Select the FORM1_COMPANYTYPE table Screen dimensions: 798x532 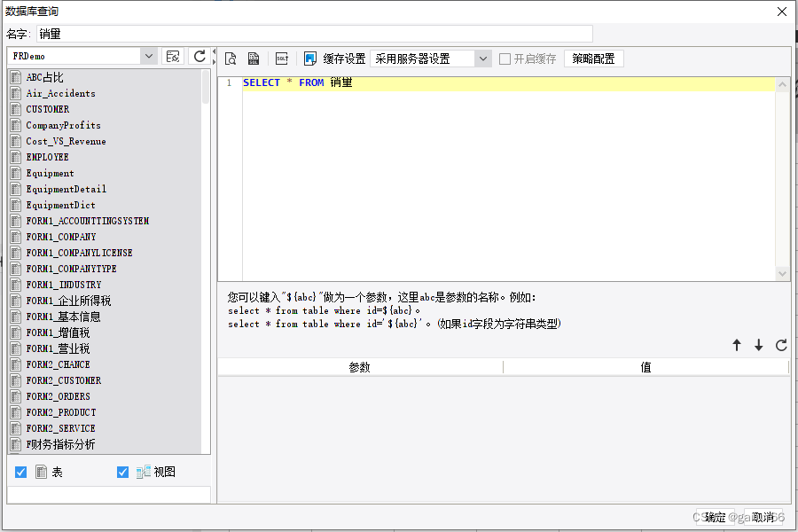[71, 269]
